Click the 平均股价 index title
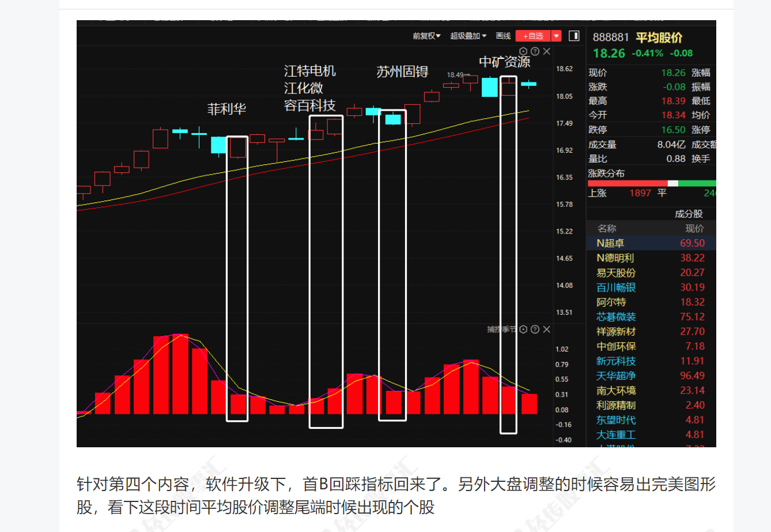The height and width of the screenshot is (532, 771). tap(659, 37)
